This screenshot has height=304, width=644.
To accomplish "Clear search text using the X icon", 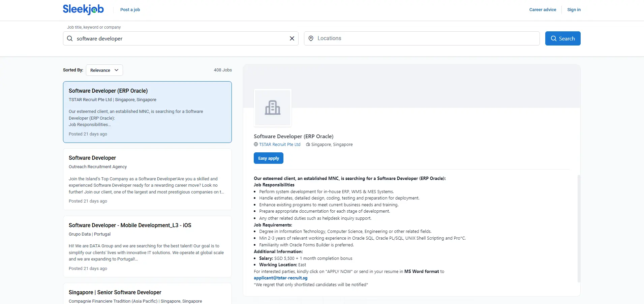I will coord(292,38).
